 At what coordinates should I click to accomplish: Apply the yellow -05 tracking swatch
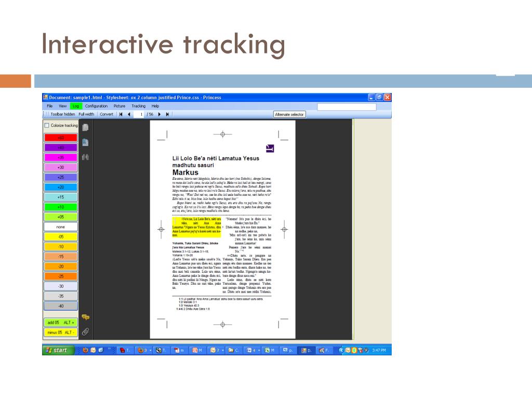point(61,236)
